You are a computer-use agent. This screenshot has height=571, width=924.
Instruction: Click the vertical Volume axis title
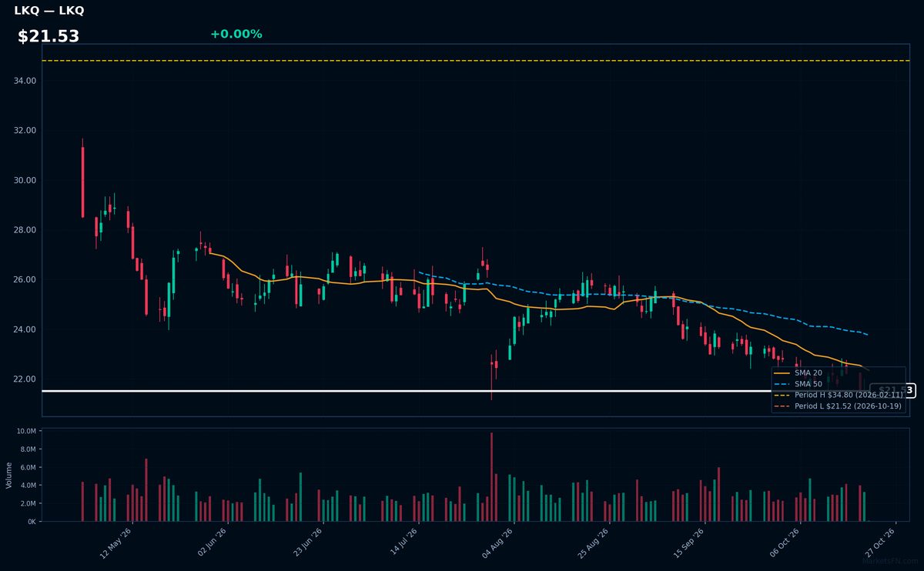click(8, 475)
